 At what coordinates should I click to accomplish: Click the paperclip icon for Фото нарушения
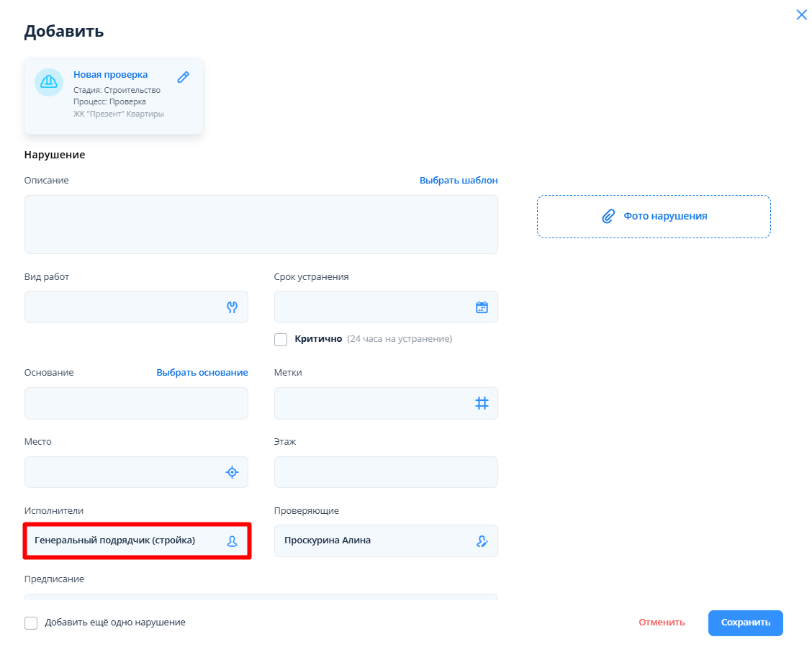[608, 216]
